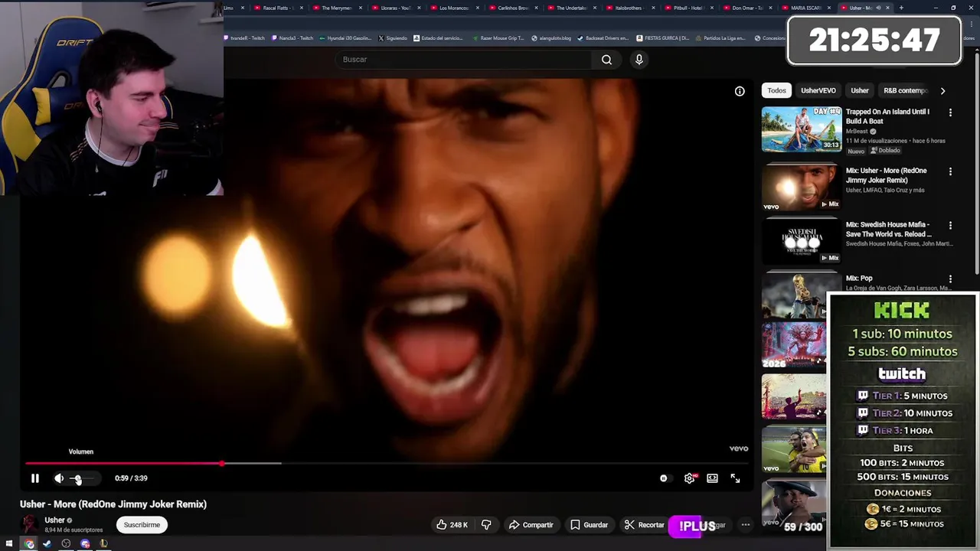
Task: Open more actions three-dot menu
Action: [746, 525]
